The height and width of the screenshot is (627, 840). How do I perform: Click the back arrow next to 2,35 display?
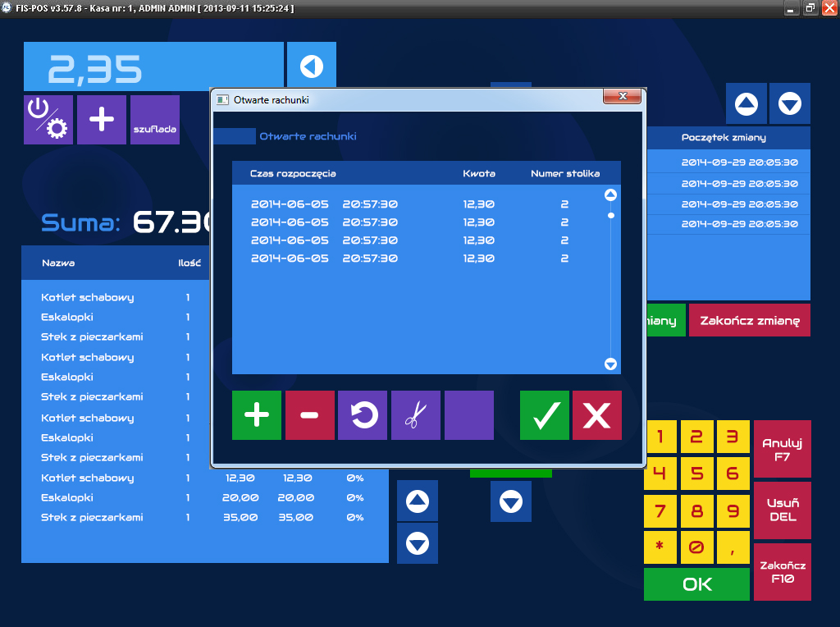point(311,66)
